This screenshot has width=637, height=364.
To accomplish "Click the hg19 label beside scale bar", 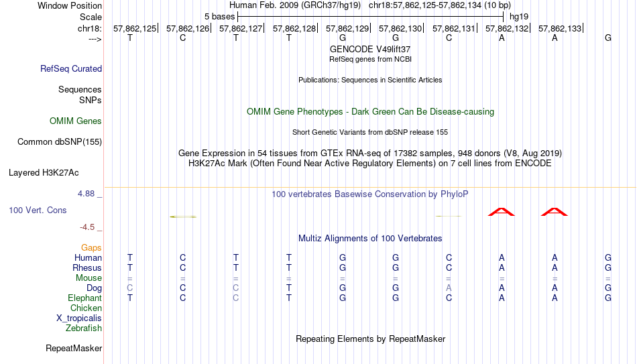I will click(519, 17).
